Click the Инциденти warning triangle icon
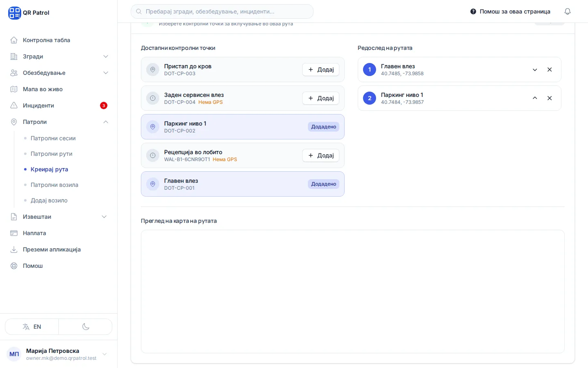 pos(14,105)
